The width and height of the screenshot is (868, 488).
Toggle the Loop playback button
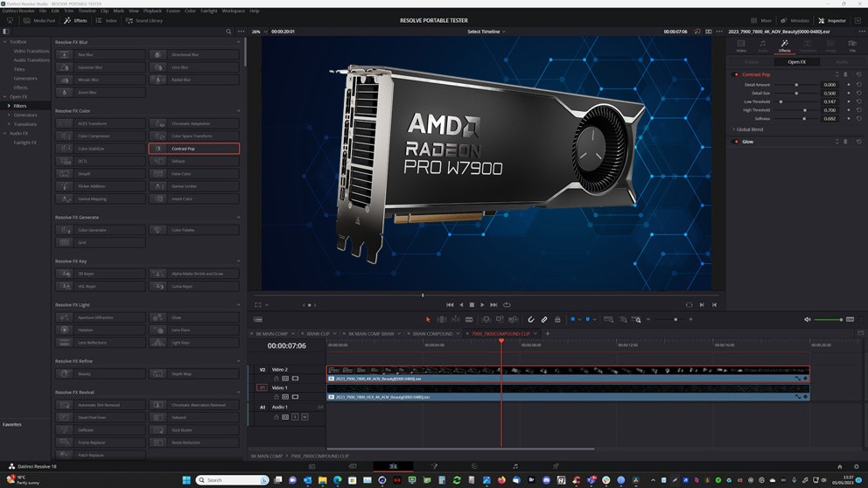coord(507,305)
